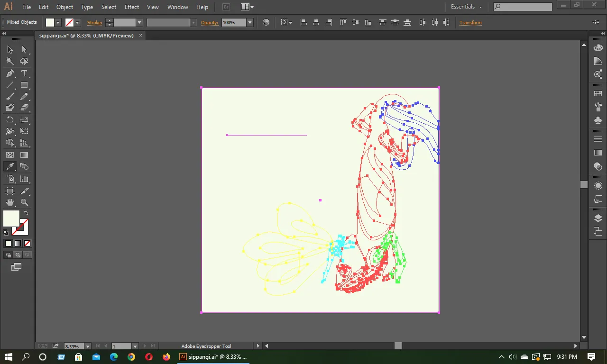Select the Slice tool
This screenshot has width=607, height=364.
pyautogui.click(x=24, y=191)
